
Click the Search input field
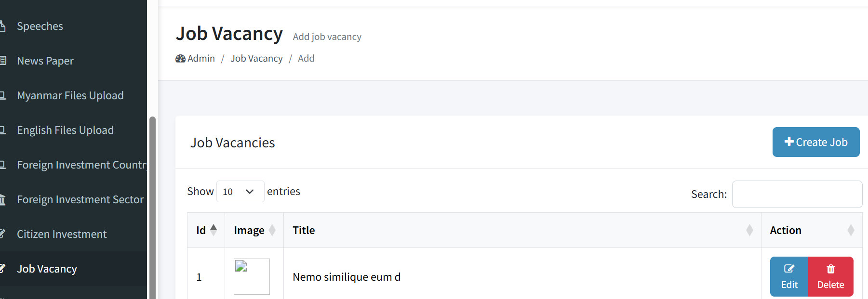797,194
